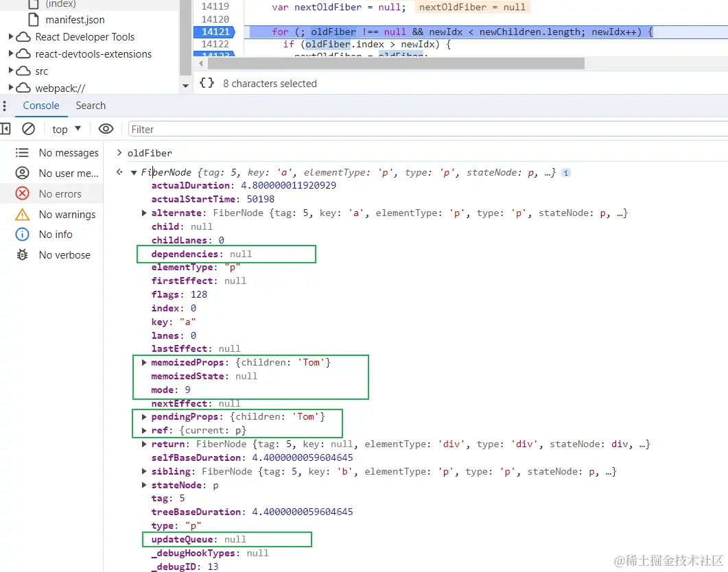Click the FiberNode info badge icon
The image size is (728, 572).
click(x=566, y=173)
